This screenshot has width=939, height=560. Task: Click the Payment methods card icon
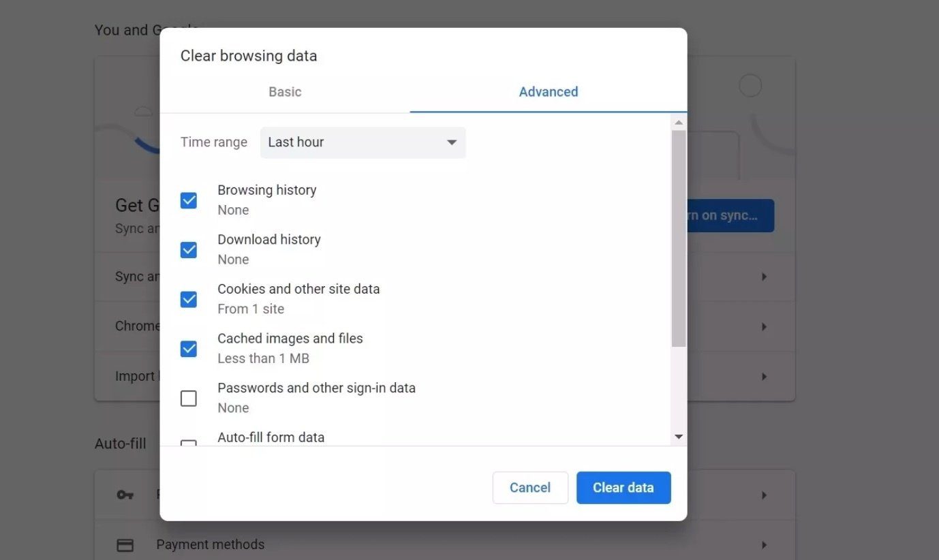125,545
